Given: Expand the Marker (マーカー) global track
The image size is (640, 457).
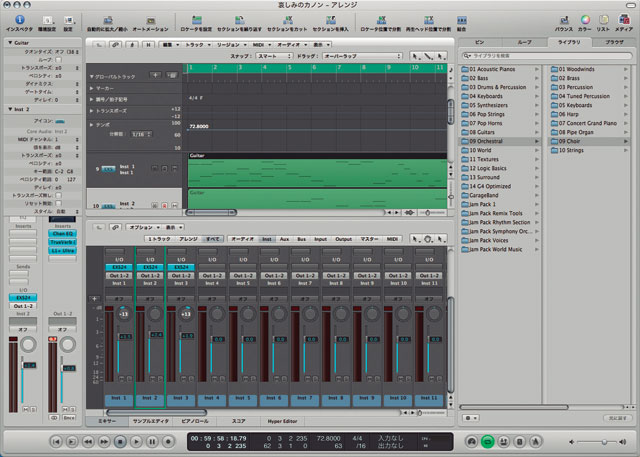Looking at the screenshot, I should [91, 88].
